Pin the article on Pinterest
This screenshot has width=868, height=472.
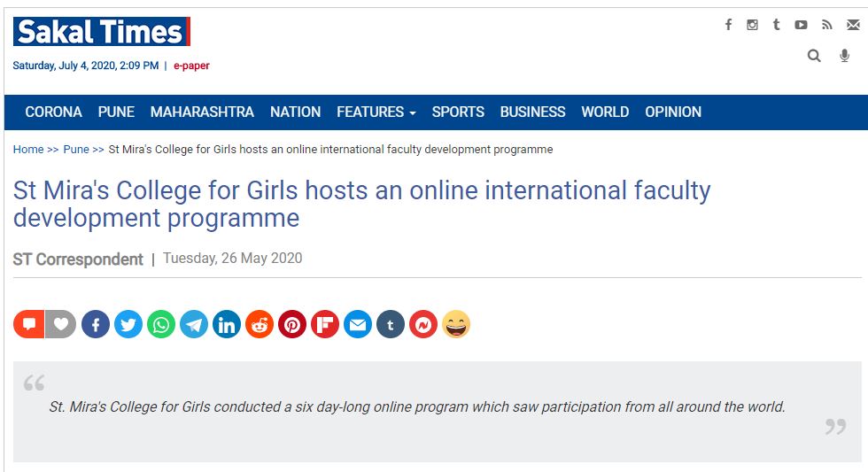point(292,325)
